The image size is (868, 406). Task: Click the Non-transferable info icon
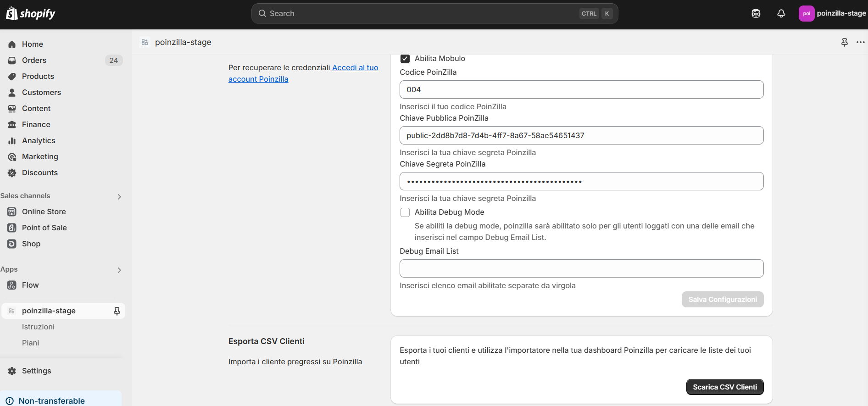pyautogui.click(x=10, y=400)
